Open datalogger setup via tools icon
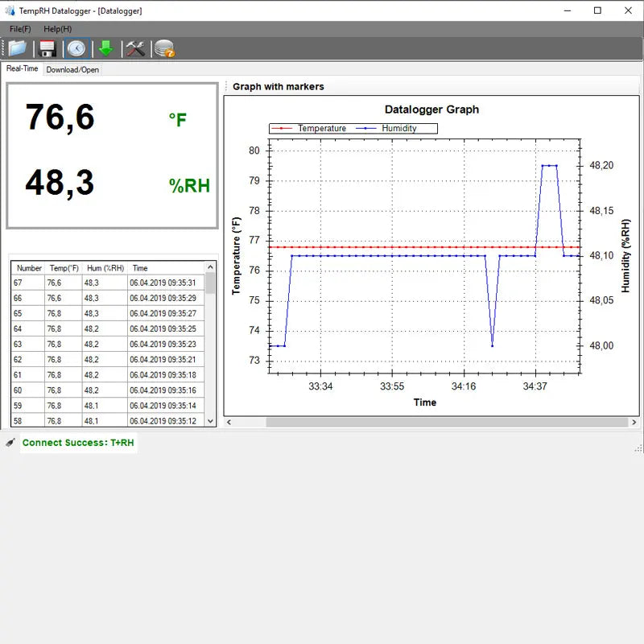This screenshot has width=644, height=644. click(x=134, y=48)
